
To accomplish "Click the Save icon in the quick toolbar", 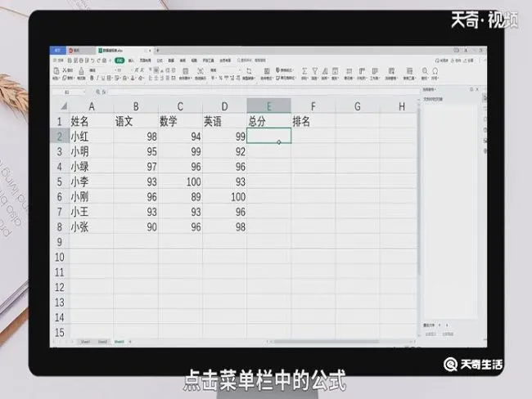I will point(70,61).
